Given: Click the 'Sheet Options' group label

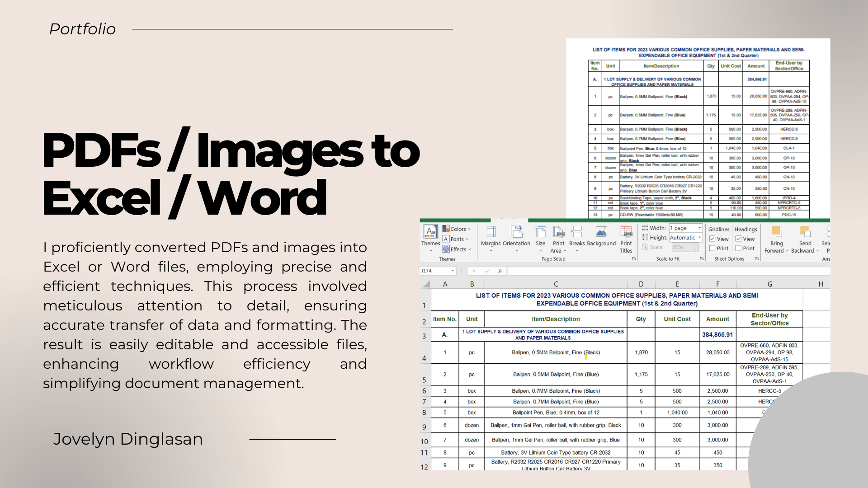Looking at the screenshot, I should 729,259.
